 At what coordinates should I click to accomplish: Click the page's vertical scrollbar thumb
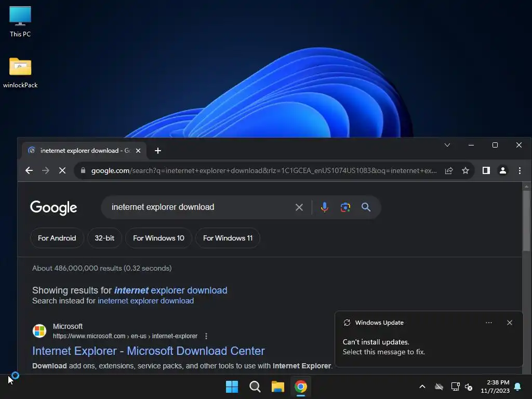[x=526, y=220]
